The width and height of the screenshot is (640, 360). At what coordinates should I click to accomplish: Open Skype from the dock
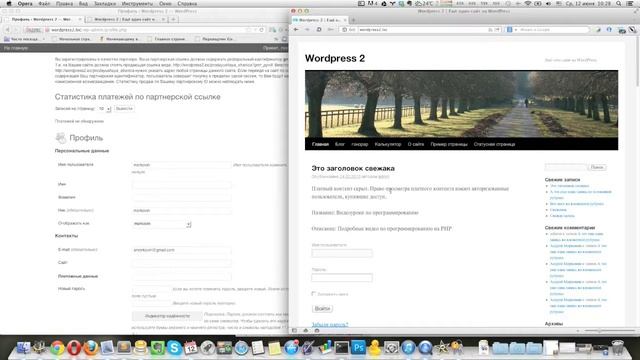(x=174, y=348)
